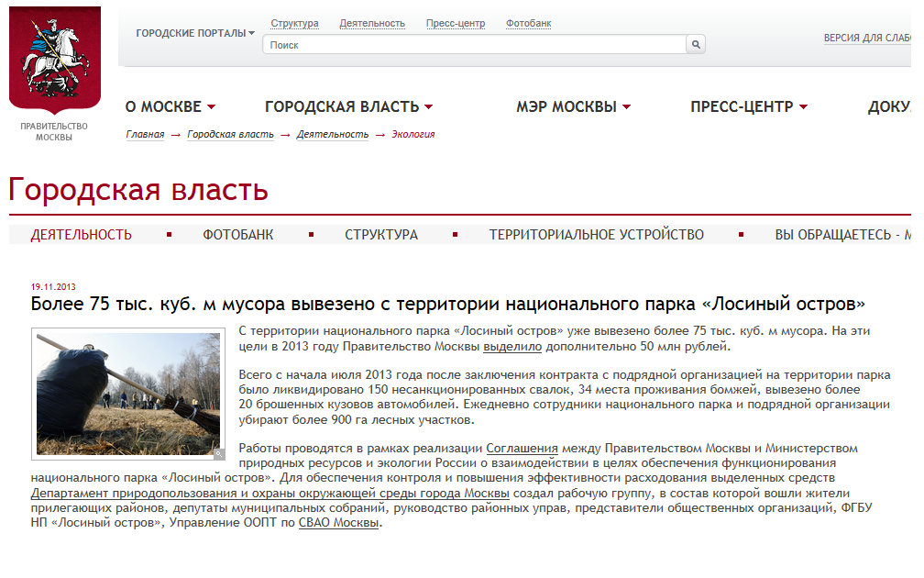The height and width of the screenshot is (578, 924).
Task: Follow the СВАО Москвы link
Action: (x=338, y=523)
